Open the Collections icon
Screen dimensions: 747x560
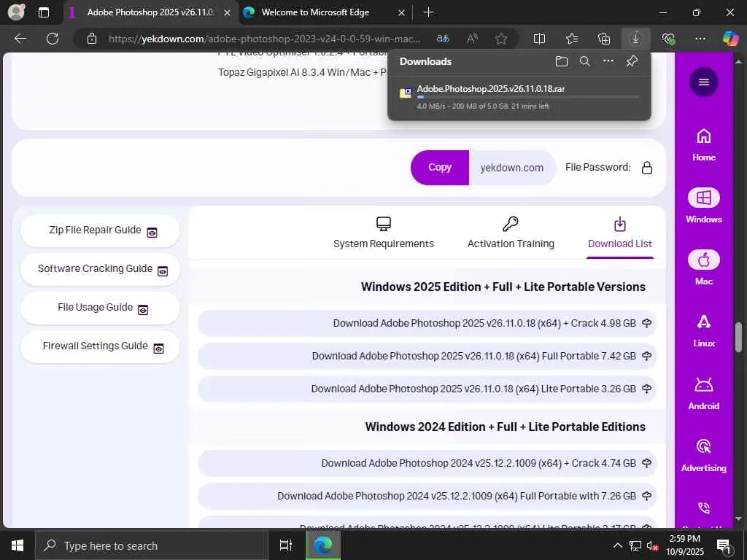(x=603, y=39)
